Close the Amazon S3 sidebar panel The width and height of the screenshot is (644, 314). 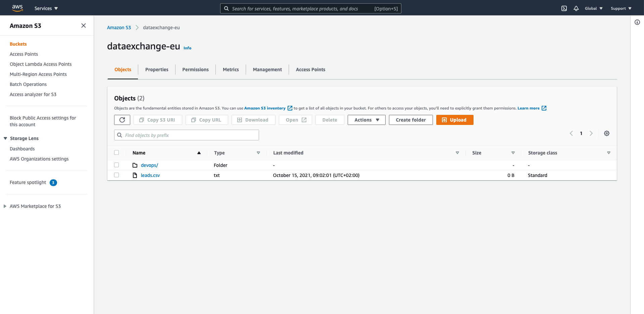(84, 26)
